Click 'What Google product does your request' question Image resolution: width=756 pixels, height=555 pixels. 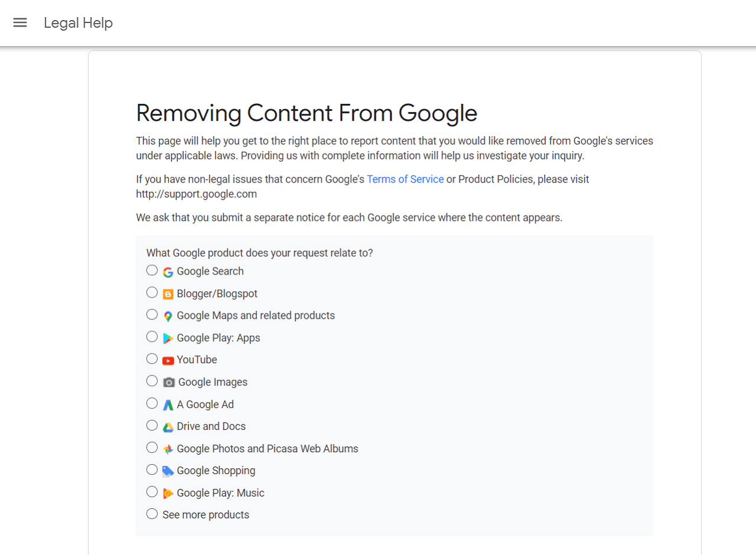tap(260, 253)
